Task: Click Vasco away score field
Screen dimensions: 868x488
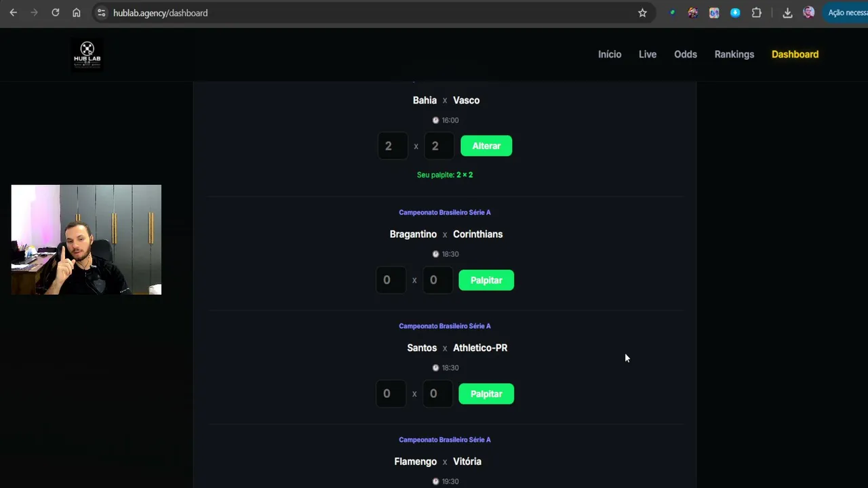Action: click(439, 146)
